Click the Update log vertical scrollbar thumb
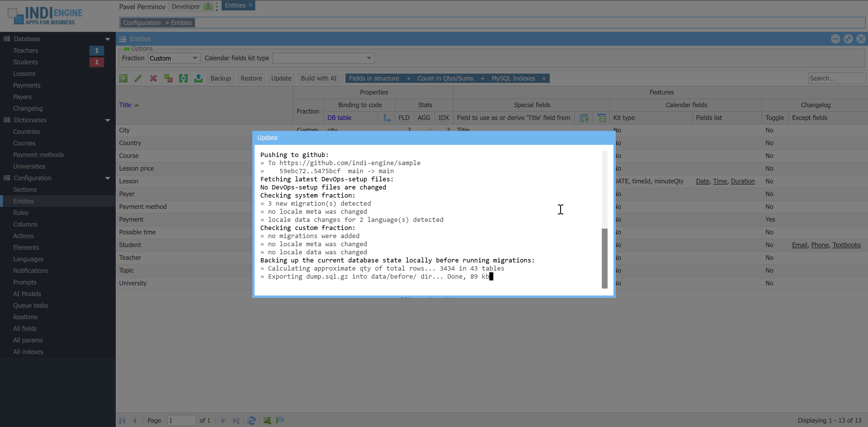 click(604, 258)
